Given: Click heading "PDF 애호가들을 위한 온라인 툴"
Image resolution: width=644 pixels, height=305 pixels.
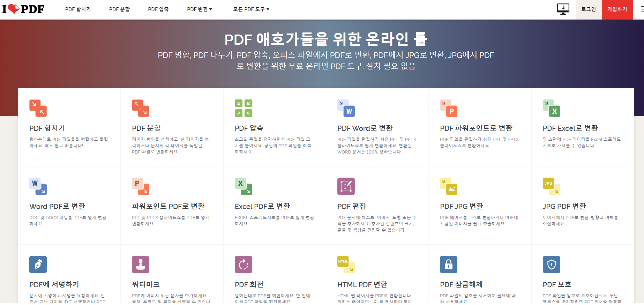Looking at the screenshot, I should point(326,39).
